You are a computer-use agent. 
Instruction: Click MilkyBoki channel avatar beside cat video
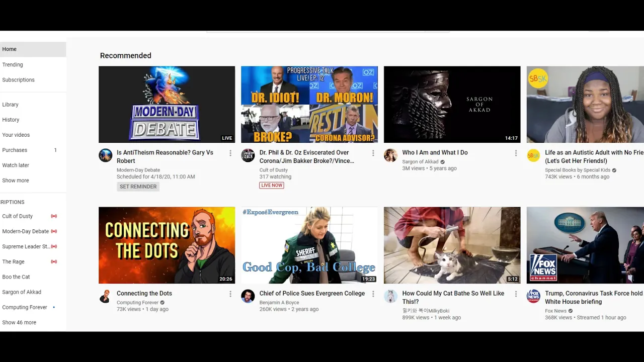click(391, 296)
